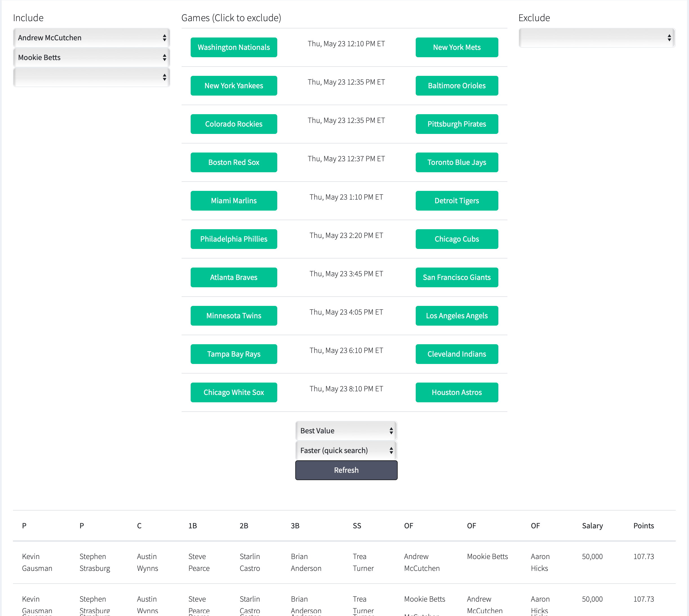The image size is (689, 616).
Task: Select Brian Anderson in first lineup row
Action: click(306, 562)
